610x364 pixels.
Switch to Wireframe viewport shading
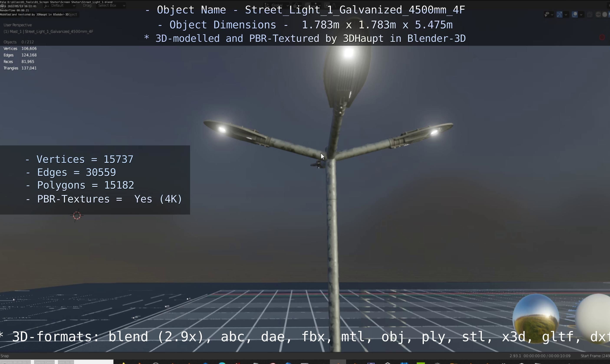(598, 15)
